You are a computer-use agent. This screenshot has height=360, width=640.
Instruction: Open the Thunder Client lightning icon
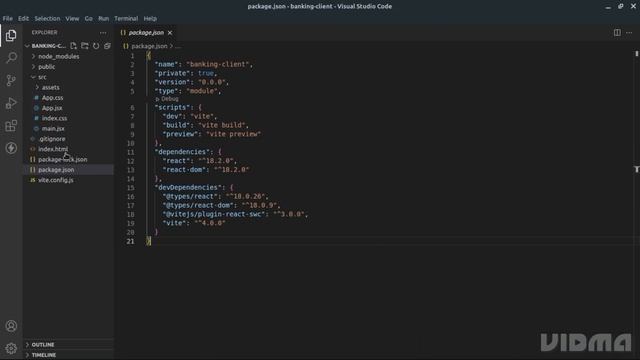tap(11, 148)
